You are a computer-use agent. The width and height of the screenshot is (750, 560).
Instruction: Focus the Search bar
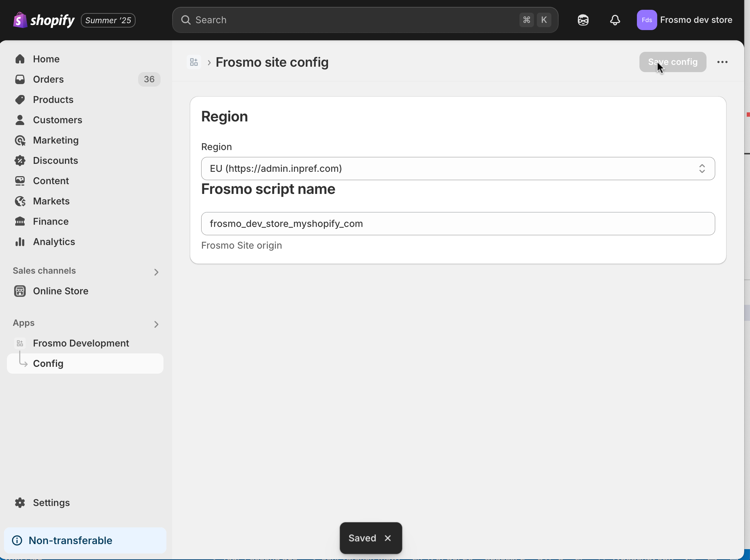348,20
